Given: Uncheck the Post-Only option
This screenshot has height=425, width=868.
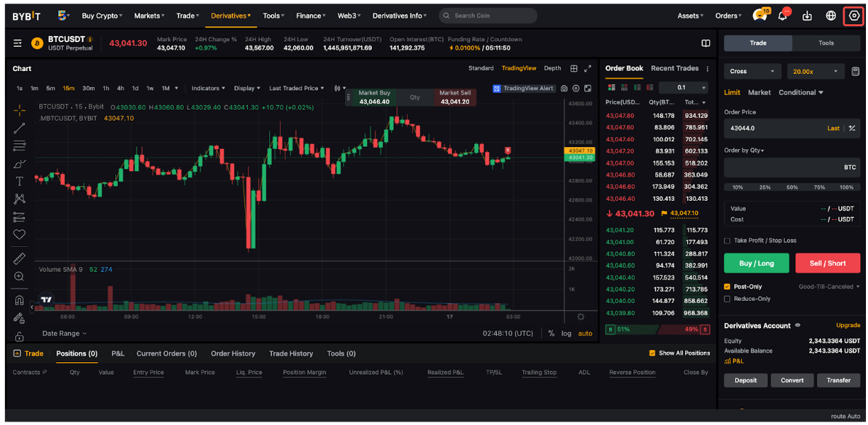Looking at the screenshot, I should pos(727,286).
